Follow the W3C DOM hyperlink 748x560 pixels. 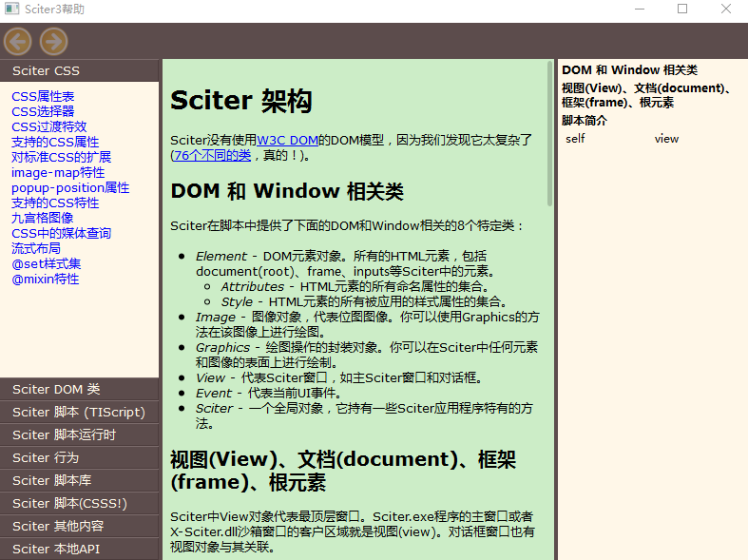tap(288, 141)
